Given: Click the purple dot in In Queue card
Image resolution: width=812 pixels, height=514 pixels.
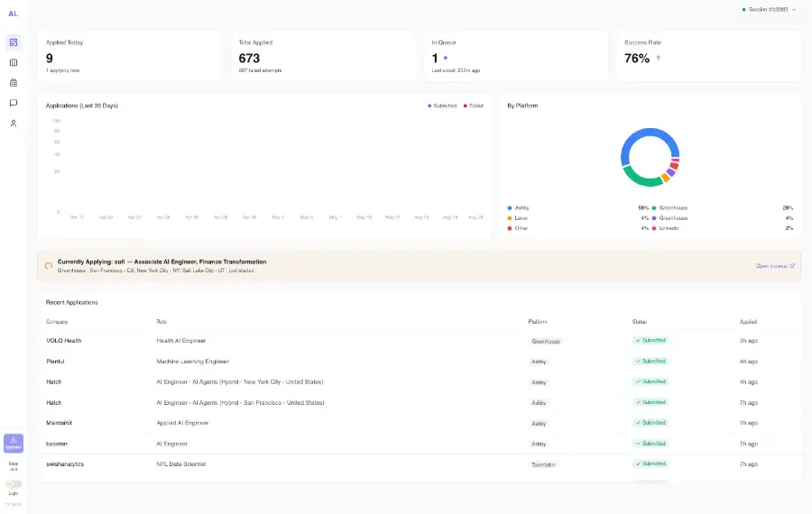Looking at the screenshot, I should tap(446, 58).
